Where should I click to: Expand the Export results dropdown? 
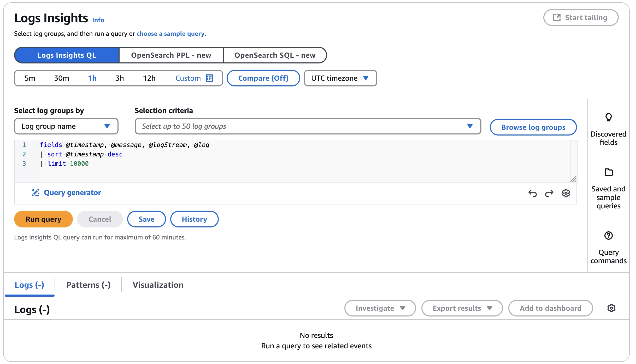coord(462,308)
